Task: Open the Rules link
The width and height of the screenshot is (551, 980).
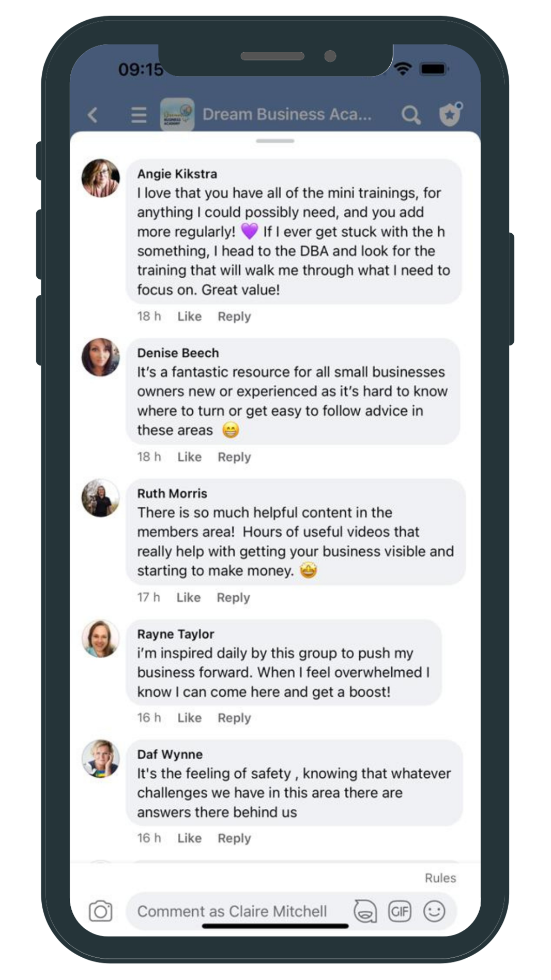Action: pyautogui.click(x=440, y=878)
